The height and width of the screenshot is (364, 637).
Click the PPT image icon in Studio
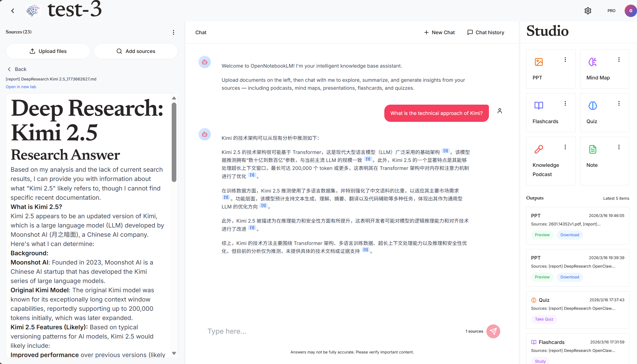pyautogui.click(x=539, y=62)
